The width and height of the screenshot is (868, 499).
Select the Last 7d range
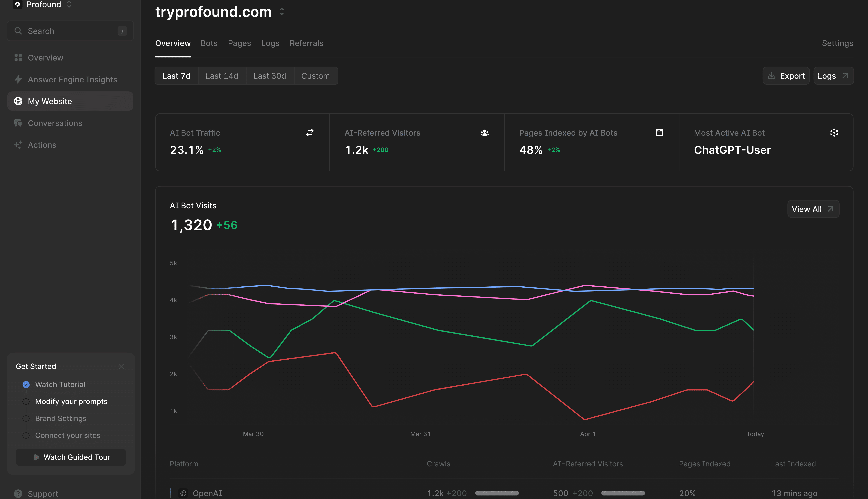[177, 76]
